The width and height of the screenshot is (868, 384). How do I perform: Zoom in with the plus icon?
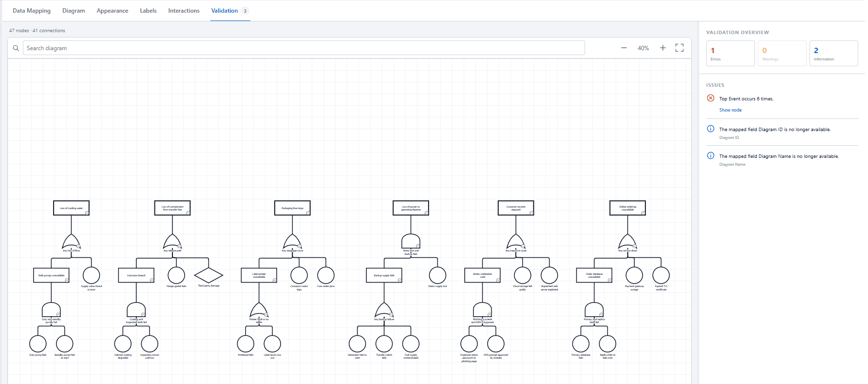click(663, 48)
